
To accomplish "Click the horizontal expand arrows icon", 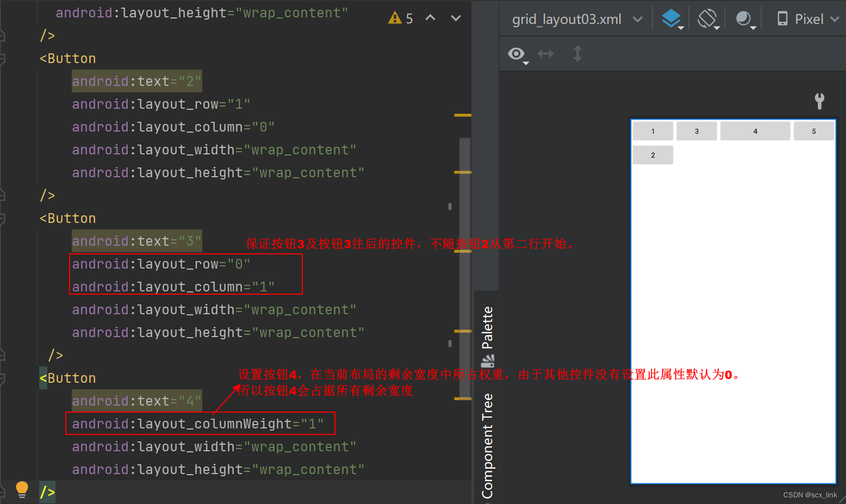I will click(545, 53).
